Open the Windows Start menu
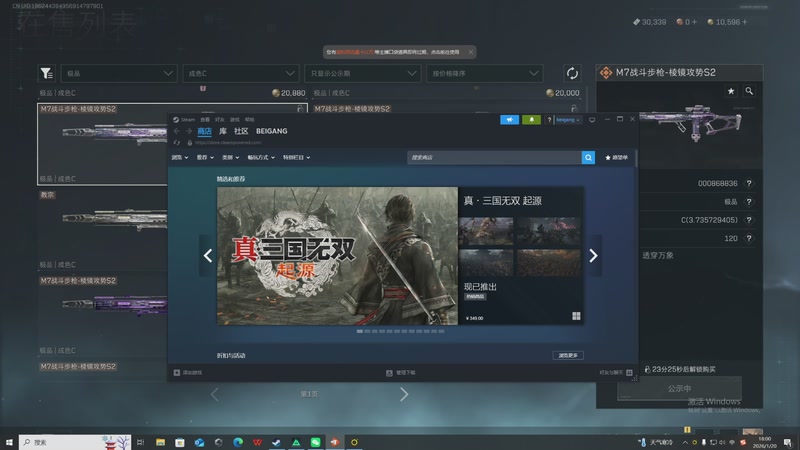The image size is (800, 450). [9, 442]
